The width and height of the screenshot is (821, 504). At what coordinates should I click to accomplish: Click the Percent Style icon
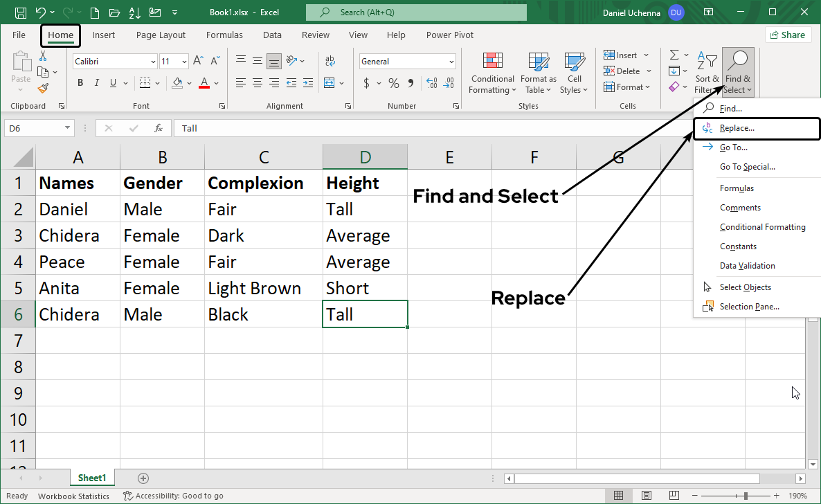pyautogui.click(x=393, y=83)
